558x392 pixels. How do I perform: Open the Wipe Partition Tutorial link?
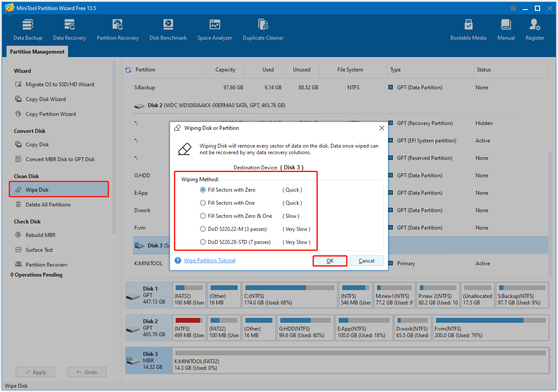point(210,260)
